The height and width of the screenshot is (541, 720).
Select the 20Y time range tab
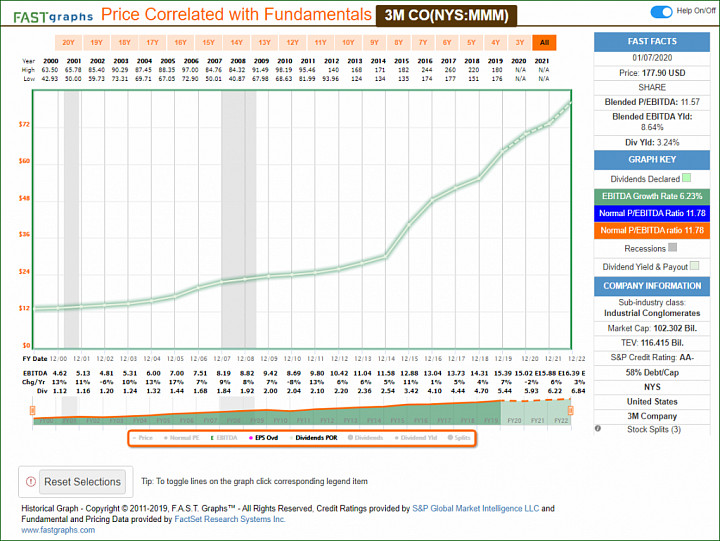click(68, 43)
